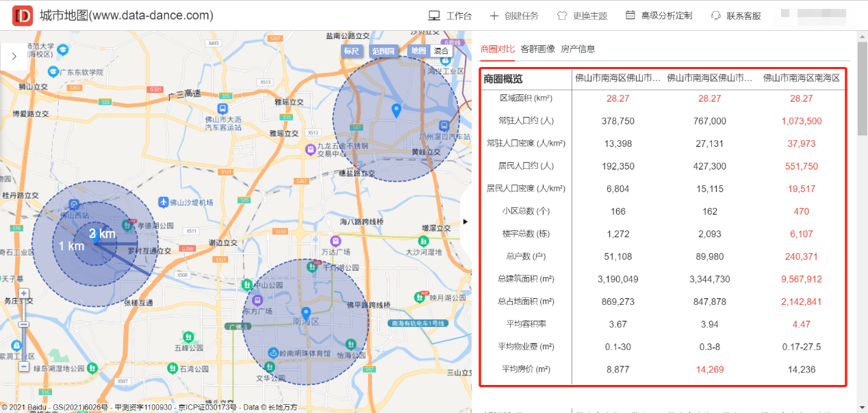
Task: Click the red 14,269 average price value
Action: (x=709, y=369)
